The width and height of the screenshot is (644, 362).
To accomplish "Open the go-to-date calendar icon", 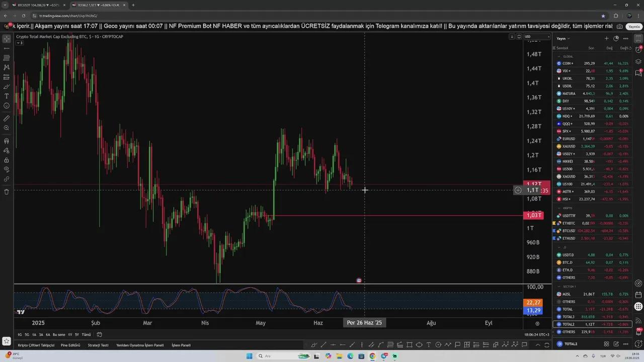I will (x=99, y=334).
